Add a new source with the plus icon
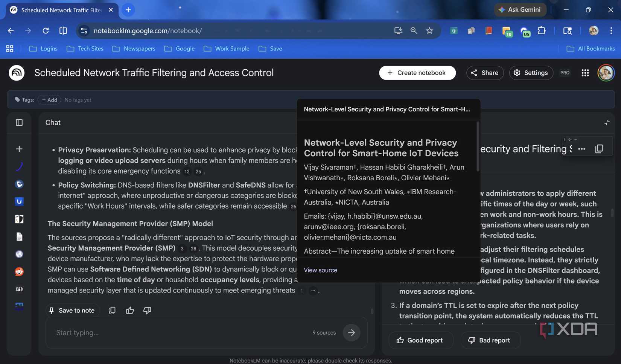This screenshot has height=364, width=621. coord(19,149)
